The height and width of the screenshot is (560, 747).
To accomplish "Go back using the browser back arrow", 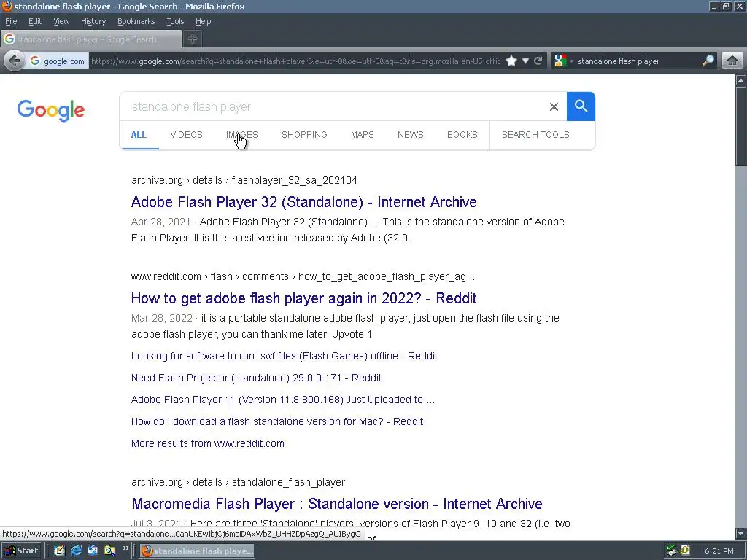I will click(x=15, y=61).
